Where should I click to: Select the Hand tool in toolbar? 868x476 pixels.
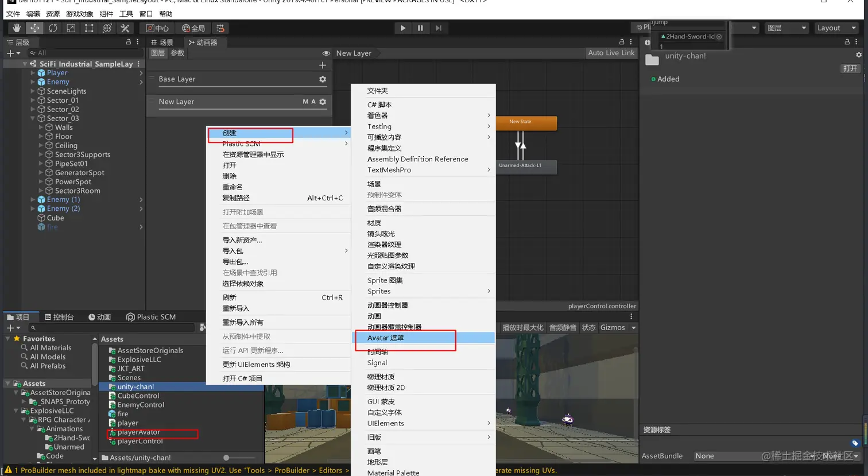[x=17, y=28]
